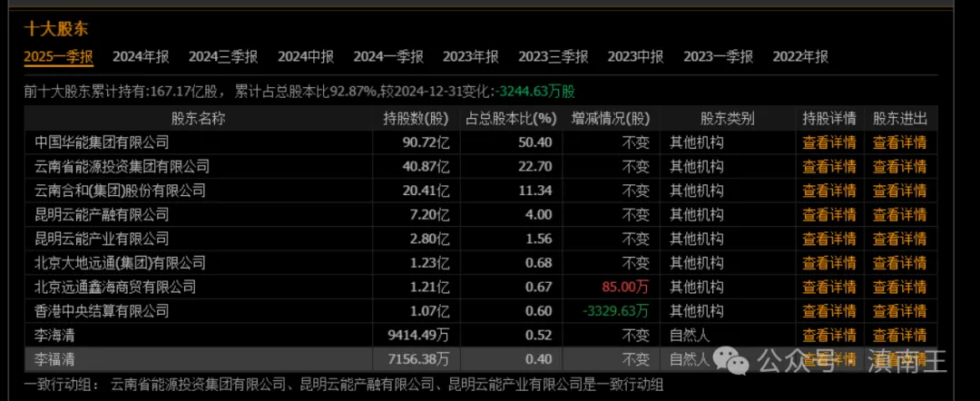Open 持股详情 link for 中国华能集团有限公司
The image size is (980, 401).
click(828, 142)
